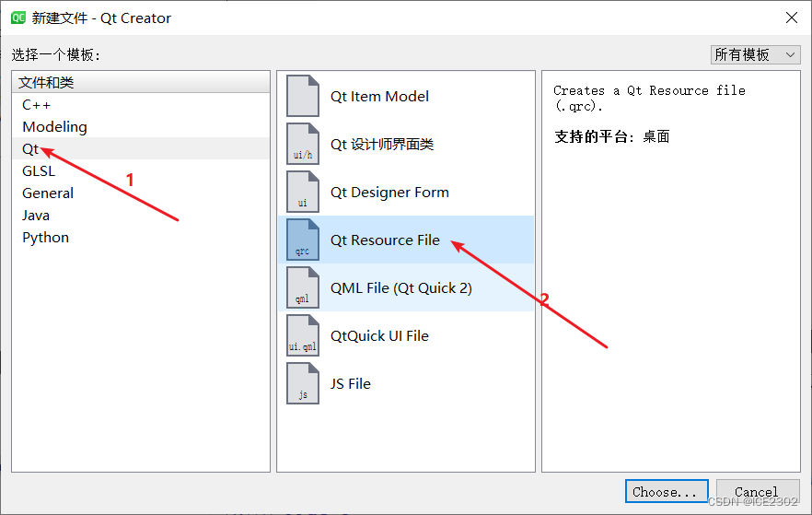The width and height of the screenshot is (812, 515).
Task: Click the qml QML File icon
Action: point(303,287)
